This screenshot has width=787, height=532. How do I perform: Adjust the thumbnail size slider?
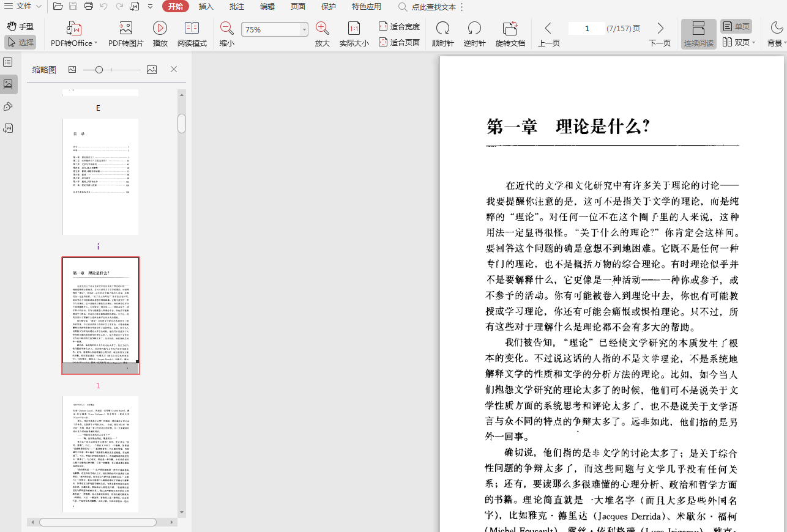click(x=99, y=70)
